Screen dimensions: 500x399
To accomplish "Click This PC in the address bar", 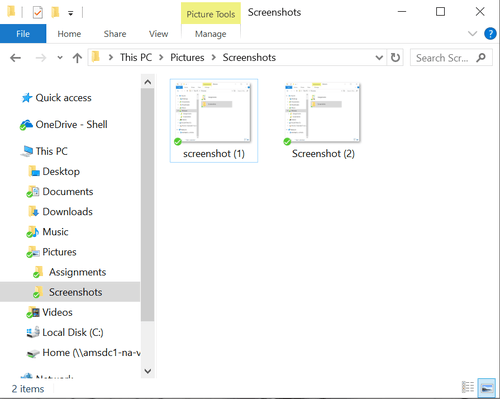I will [136, 57].
